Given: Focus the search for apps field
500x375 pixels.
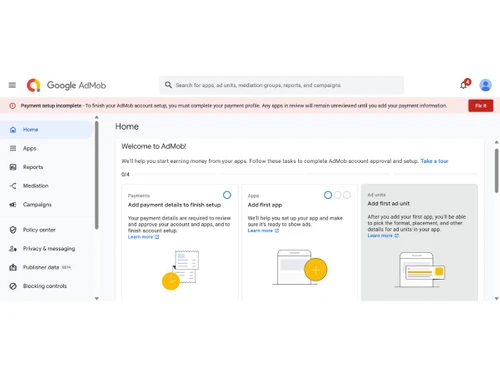Looking at the screenshot, I should tap(282, 85).
